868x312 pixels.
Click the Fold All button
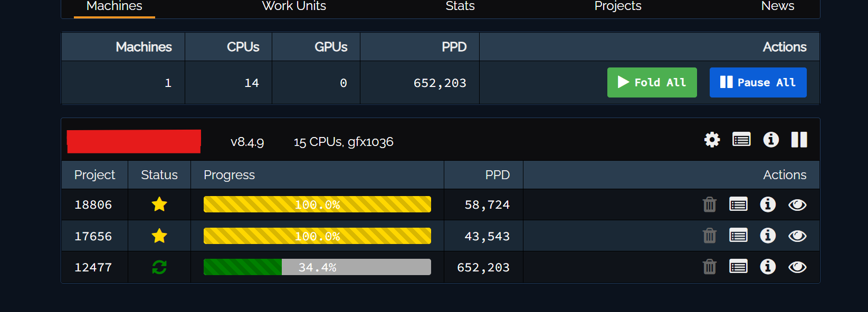652,82
